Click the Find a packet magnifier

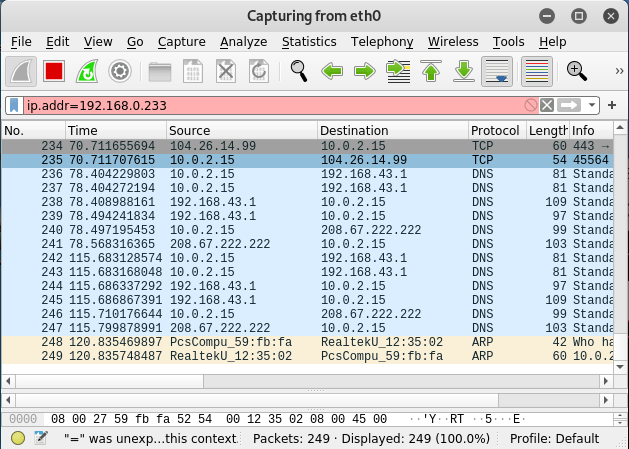point(298,71)
